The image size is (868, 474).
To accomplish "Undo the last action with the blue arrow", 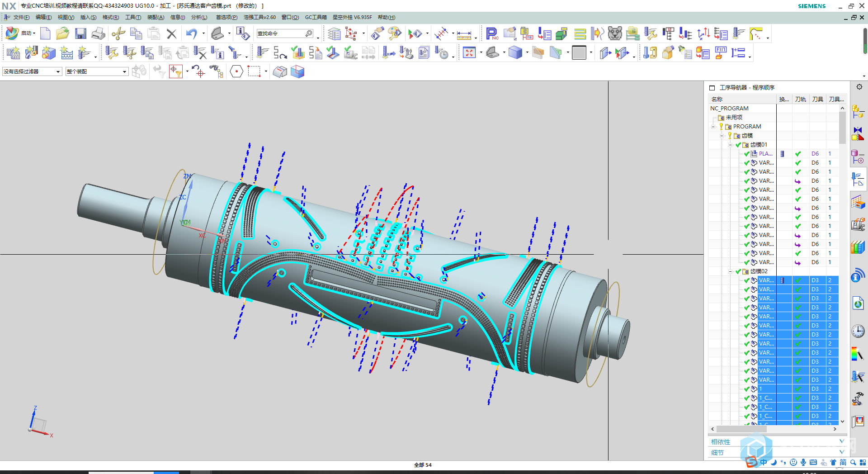I will [x=192, y=33].
